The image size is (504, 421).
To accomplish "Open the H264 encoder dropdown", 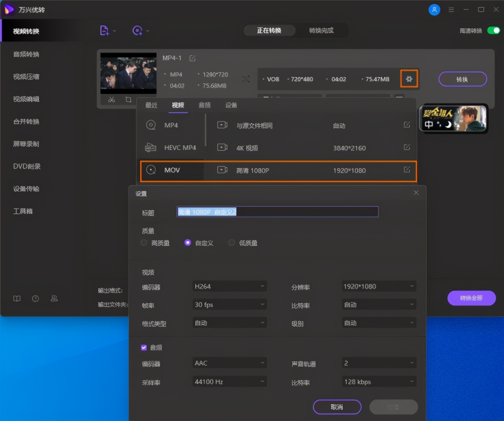I will [229, 286].
